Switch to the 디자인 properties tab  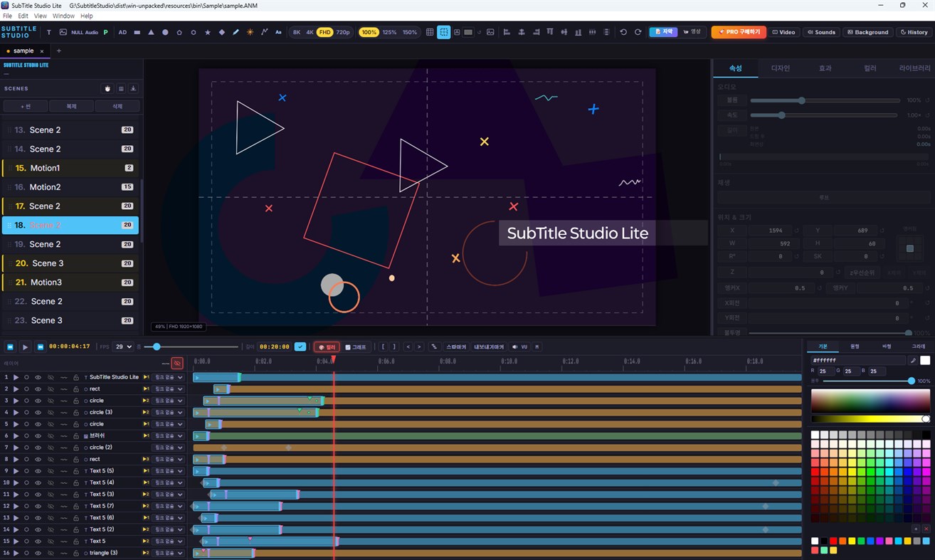781,68
